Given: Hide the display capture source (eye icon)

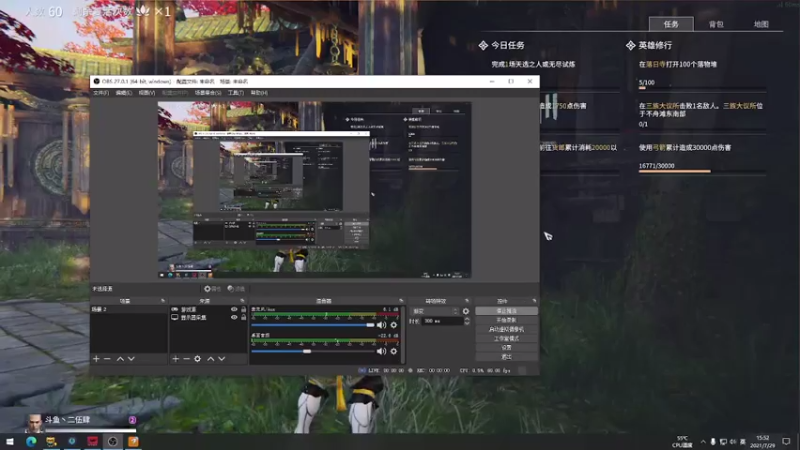Looking at the screenshot, I should pos(234,317).
